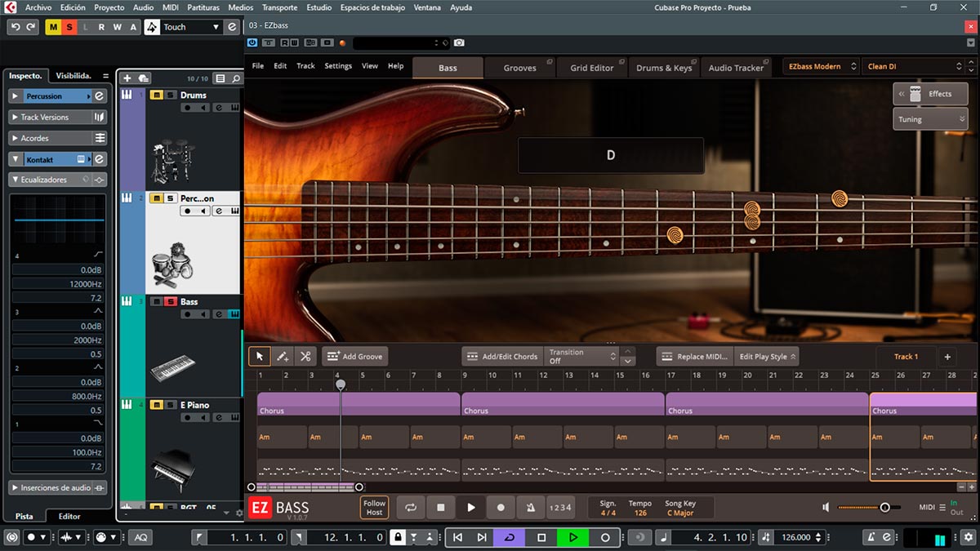Image resolution: width=980 pixels, height=551 pixels.
Task: Edit channel settings for Percussion in Inspector
Action: pos(100,96)
